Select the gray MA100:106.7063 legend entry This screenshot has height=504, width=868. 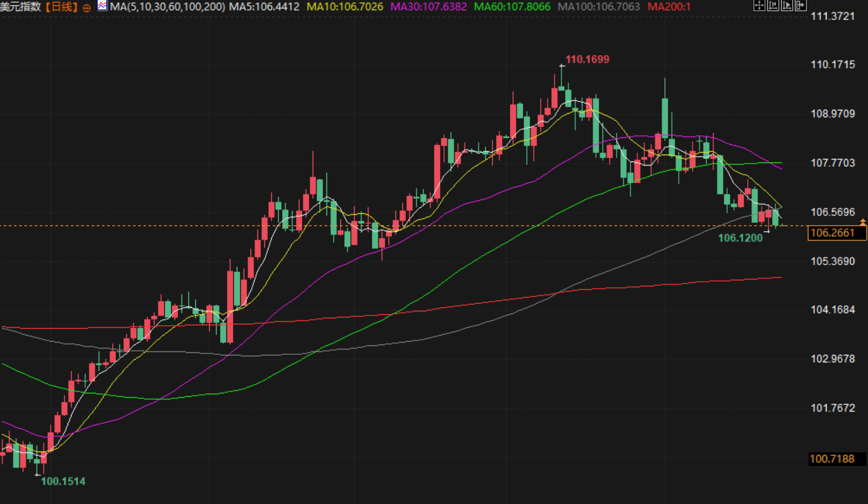598,7
